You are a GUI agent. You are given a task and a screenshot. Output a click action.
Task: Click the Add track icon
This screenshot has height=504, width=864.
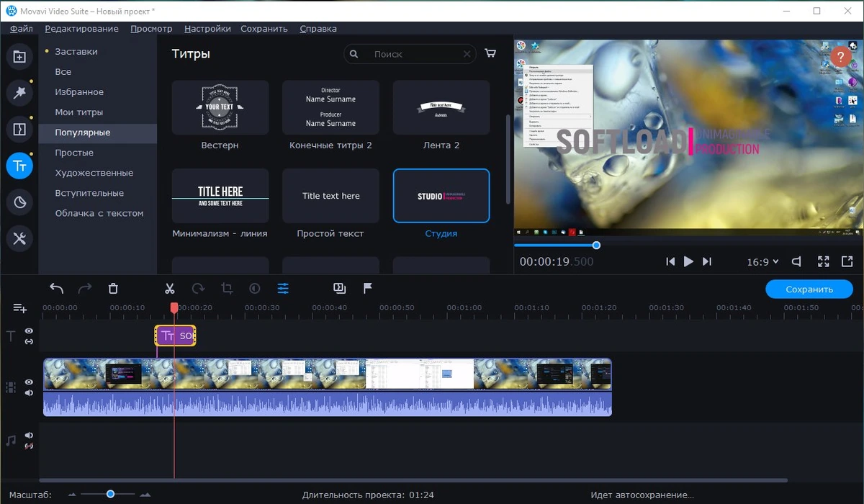pos(19,308)
